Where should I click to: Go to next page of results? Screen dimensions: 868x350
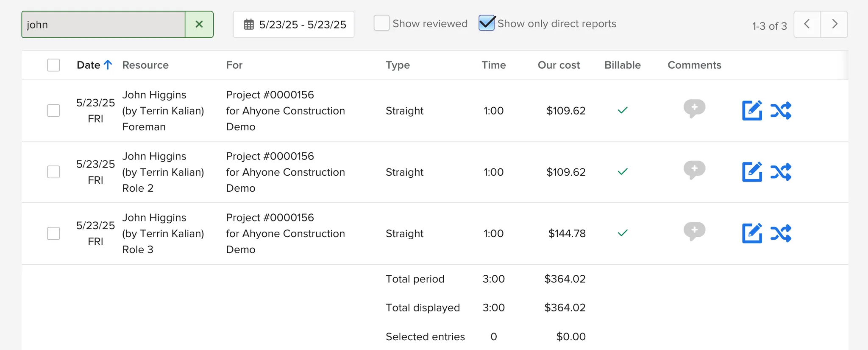coord(834,25)
